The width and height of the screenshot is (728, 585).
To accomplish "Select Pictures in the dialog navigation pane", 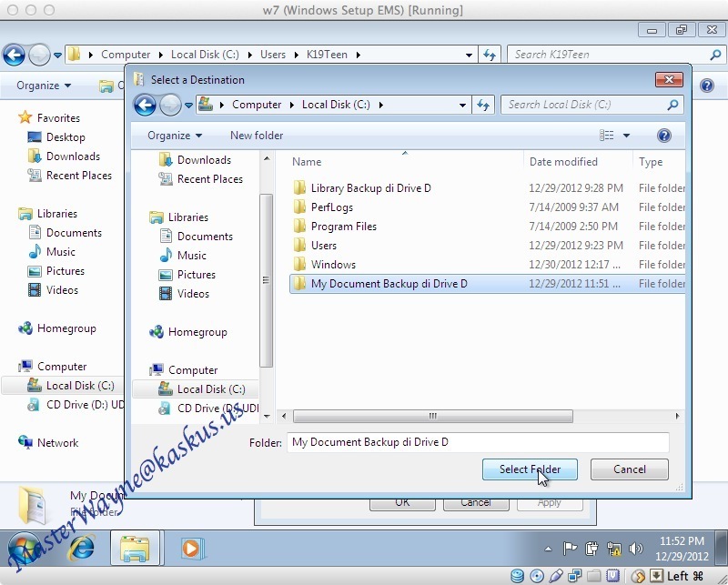I will pyautogui.click(x=187, y=275).
